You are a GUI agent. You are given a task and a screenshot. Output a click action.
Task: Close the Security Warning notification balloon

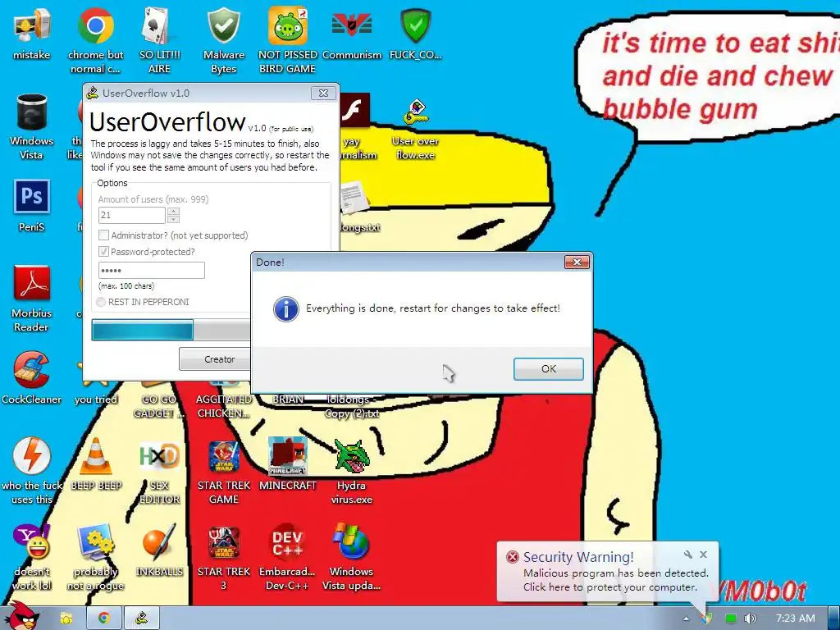703,555
